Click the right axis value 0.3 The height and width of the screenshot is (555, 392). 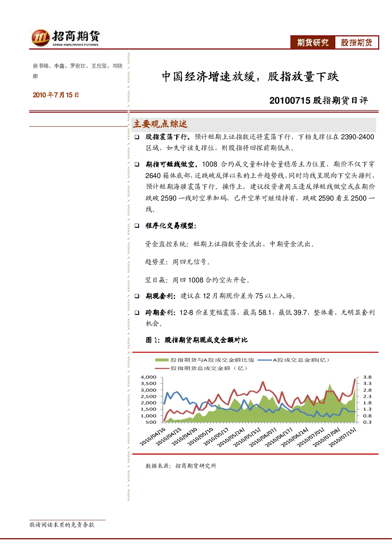point(367,422)
